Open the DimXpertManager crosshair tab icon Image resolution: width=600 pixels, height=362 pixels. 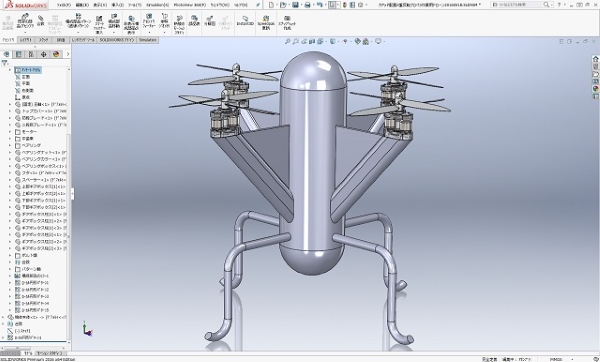click(43, 54)
